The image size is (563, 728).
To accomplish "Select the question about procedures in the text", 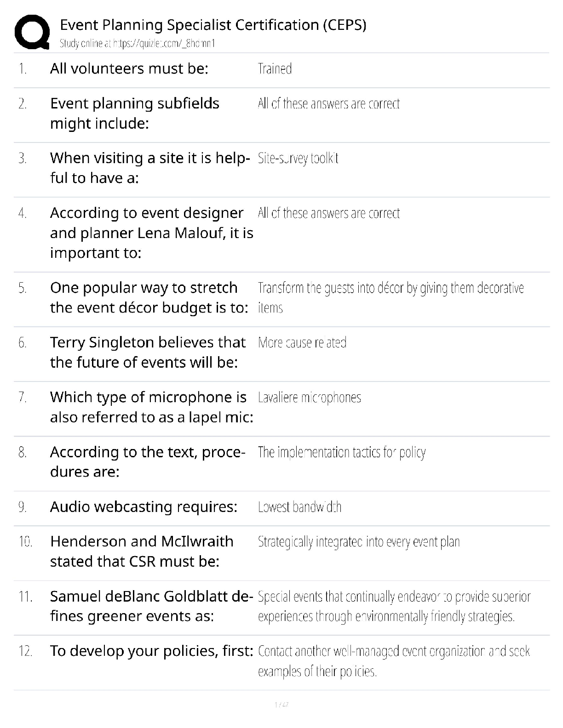I will pos(147,462).
